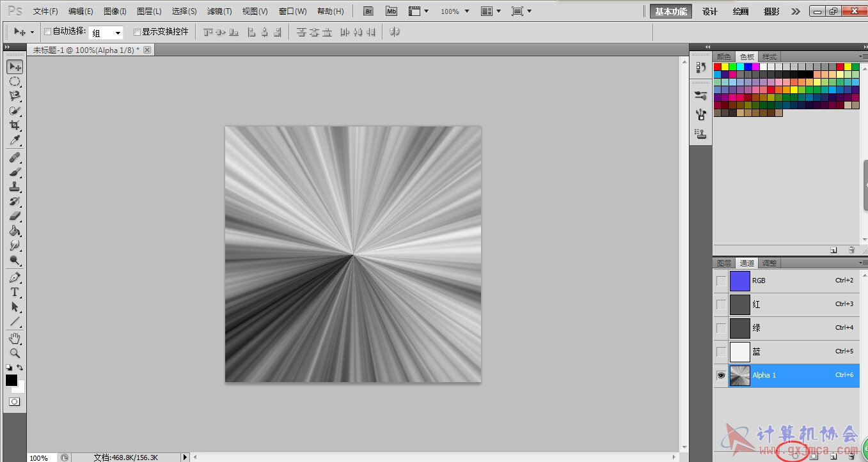This screenshot has height=462, width=868.
Task: Select the Line tool
Action: pos(15,322)
